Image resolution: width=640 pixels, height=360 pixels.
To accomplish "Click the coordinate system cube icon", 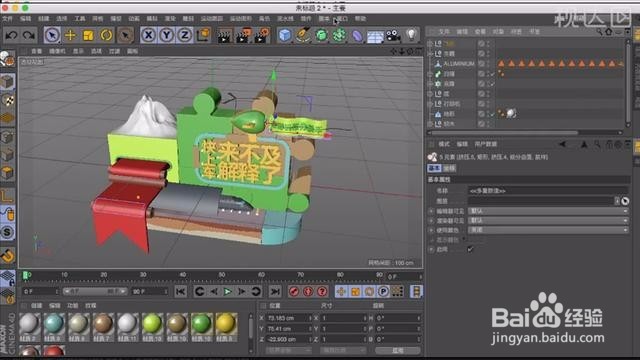I will point(203,35).
